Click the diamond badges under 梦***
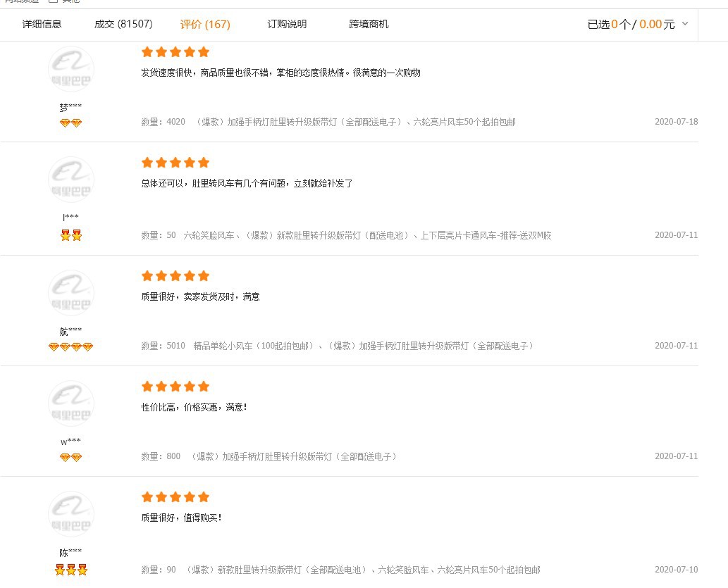Viewport: 728px width, 588px height. pos(70,123)
